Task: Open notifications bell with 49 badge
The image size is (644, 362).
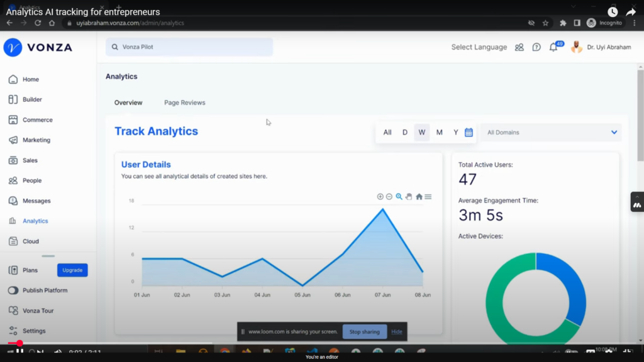Action: pos(553,47)
